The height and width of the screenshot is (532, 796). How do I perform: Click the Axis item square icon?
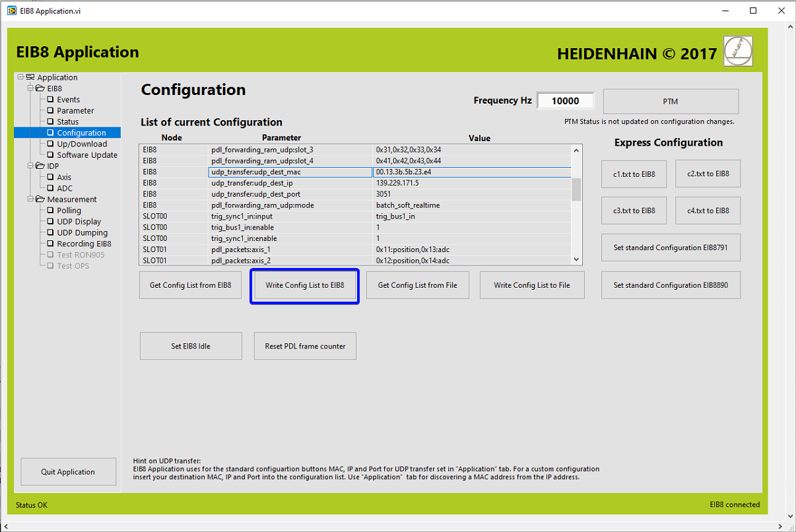(x=50, y=178)
